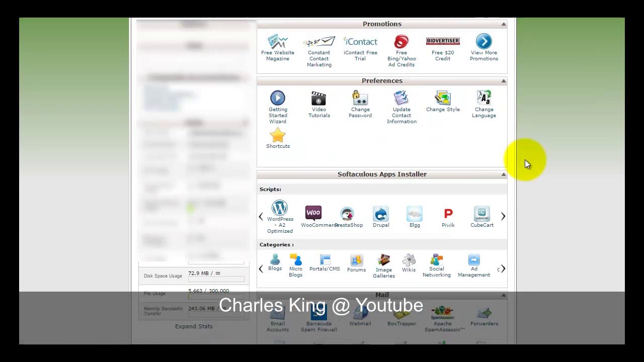This screenshot has height=362, width=644.
Task: Click the Promotions section header
Action: tap(382, 24)
